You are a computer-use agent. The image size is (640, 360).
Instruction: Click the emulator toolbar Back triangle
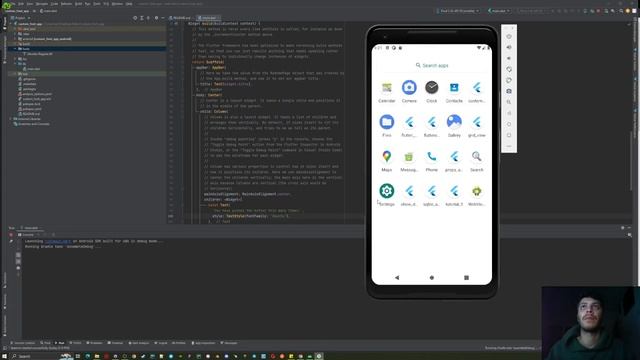click(x=509, y=113)
